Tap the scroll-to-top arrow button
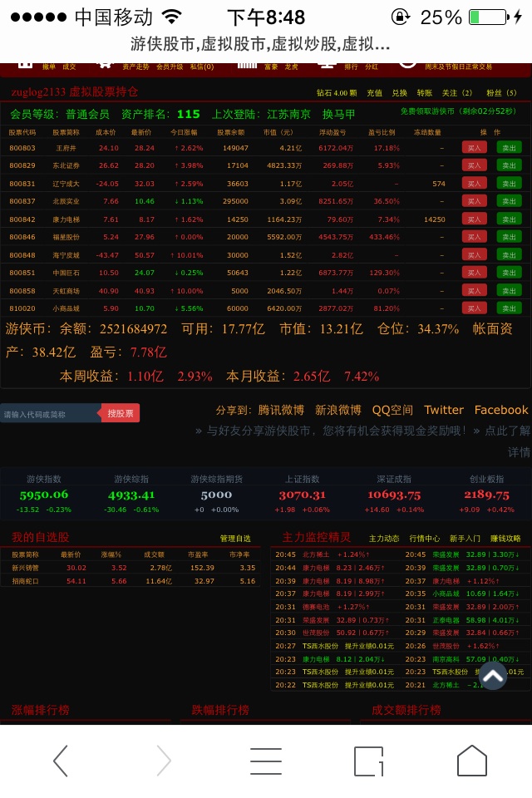532x798 pixels. 492,676
